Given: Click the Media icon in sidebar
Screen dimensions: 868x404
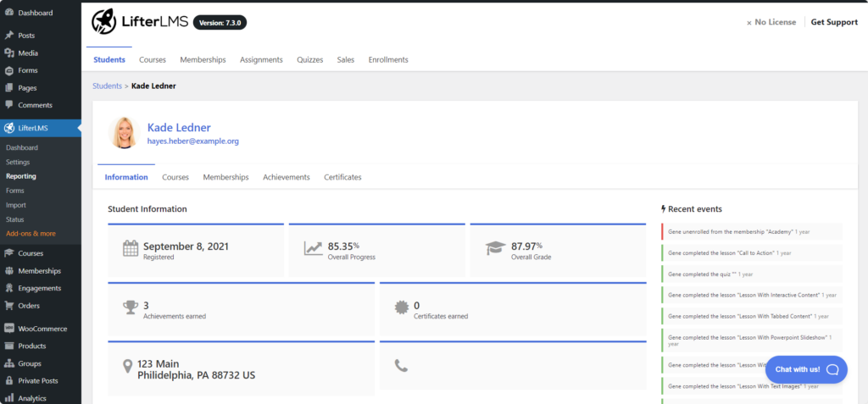Looking at the screenshot, I should click(x=9, y=53).
